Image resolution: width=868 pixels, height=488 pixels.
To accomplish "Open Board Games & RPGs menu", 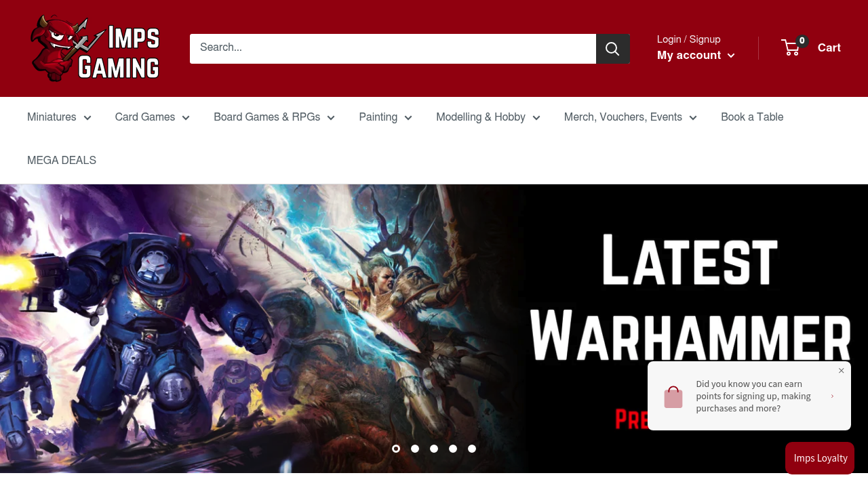I will (275, 117).
